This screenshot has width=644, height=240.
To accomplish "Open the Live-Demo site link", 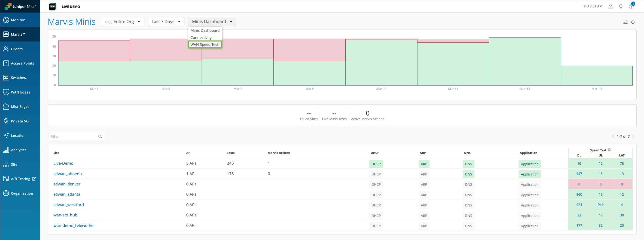I will click(x=63, y=163).
